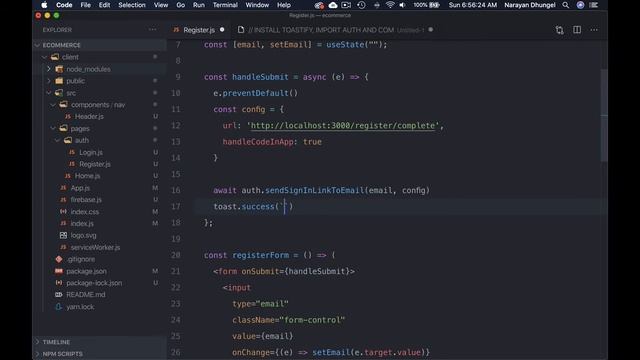Open the Apple menu
Viewport: 640px width, 360px height.
44,5
